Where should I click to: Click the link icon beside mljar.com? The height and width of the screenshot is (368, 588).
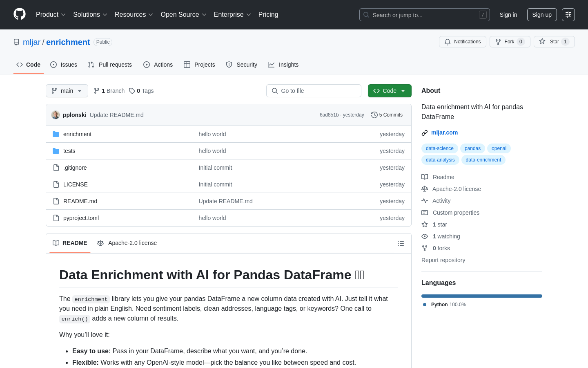425,133
